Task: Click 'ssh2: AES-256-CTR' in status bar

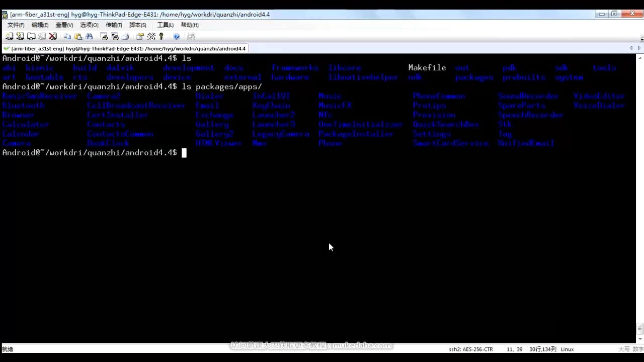Action: click(471, 349)
